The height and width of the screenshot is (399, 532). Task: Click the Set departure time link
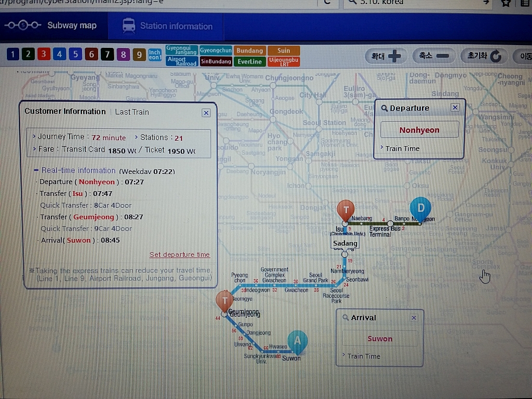click(180, 255)
